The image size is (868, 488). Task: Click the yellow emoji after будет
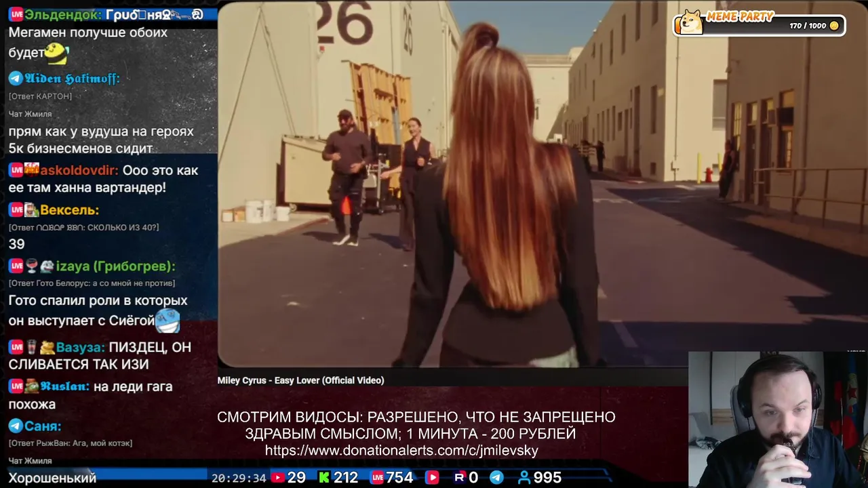click(57, 53)
